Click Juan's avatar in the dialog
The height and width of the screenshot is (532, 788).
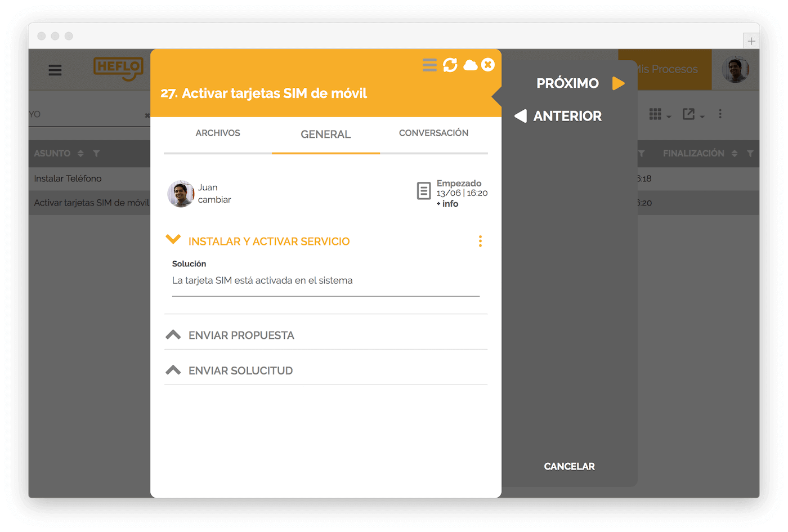181,194
